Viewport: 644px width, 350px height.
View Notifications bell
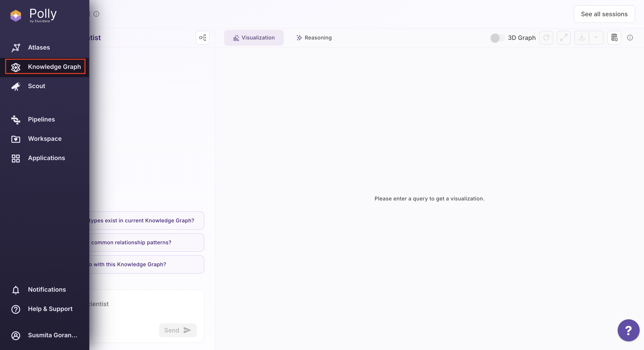coord(47,289)
